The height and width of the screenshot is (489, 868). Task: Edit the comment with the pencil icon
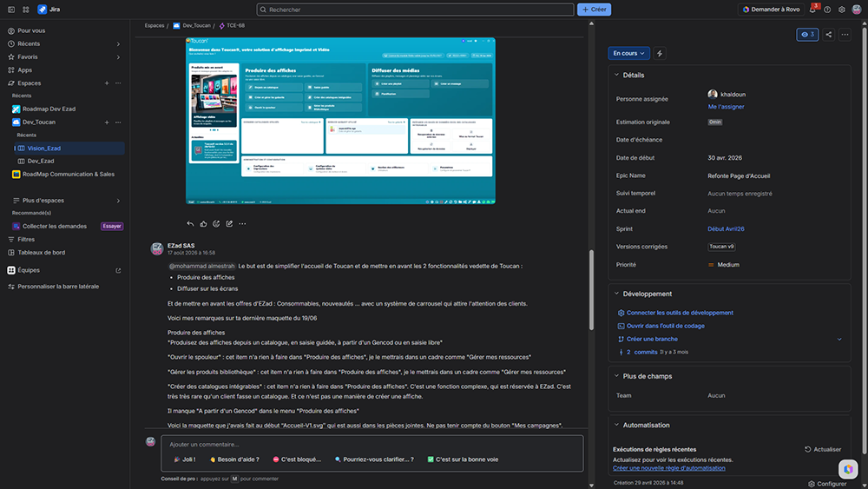(x=229, y=224)
